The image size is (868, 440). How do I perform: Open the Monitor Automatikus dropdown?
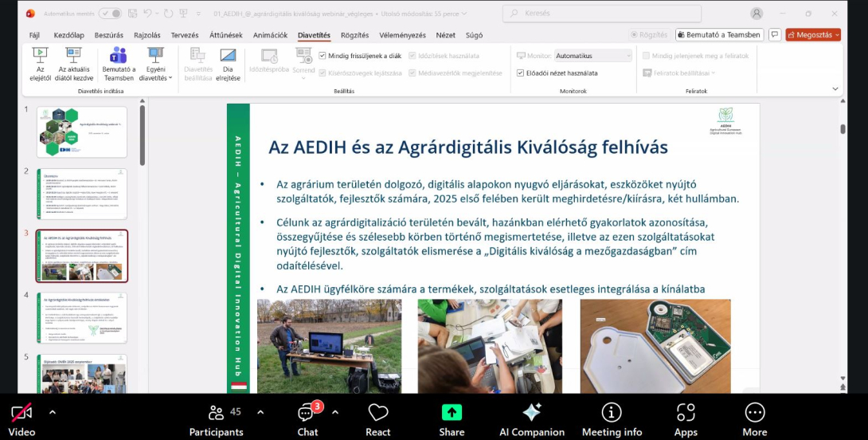tap(592, 56)
